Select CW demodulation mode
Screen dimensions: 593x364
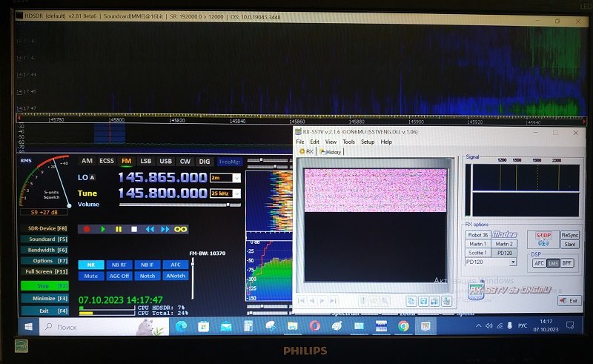[x=185, y=161]
